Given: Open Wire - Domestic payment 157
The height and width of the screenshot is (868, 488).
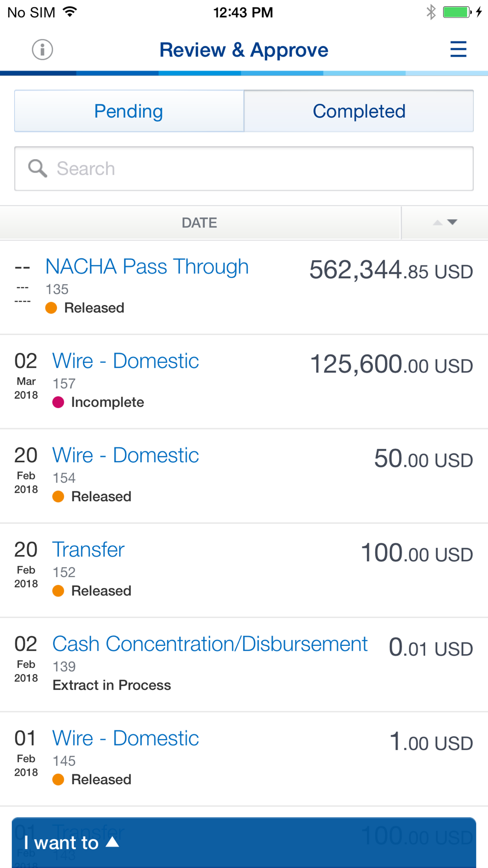Looking at the screenshot, I should point(244,382).
